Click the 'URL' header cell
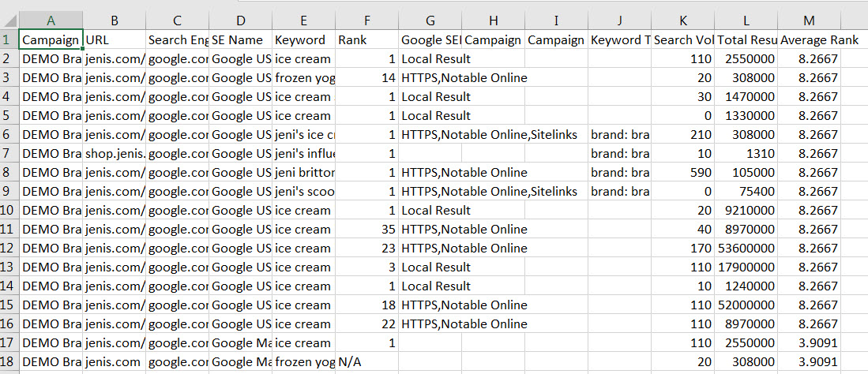868x374 pixels. coord(115,39)
